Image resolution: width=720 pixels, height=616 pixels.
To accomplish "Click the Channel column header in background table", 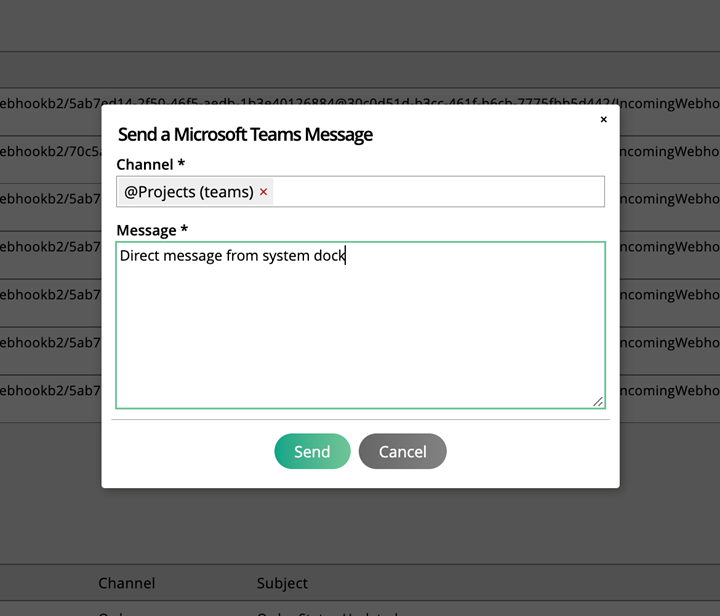I will coord(127,583).
